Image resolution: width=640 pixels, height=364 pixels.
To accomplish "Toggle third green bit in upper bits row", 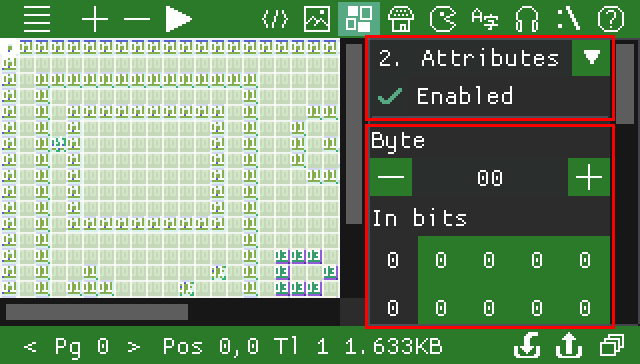I will tap(537, 260).
